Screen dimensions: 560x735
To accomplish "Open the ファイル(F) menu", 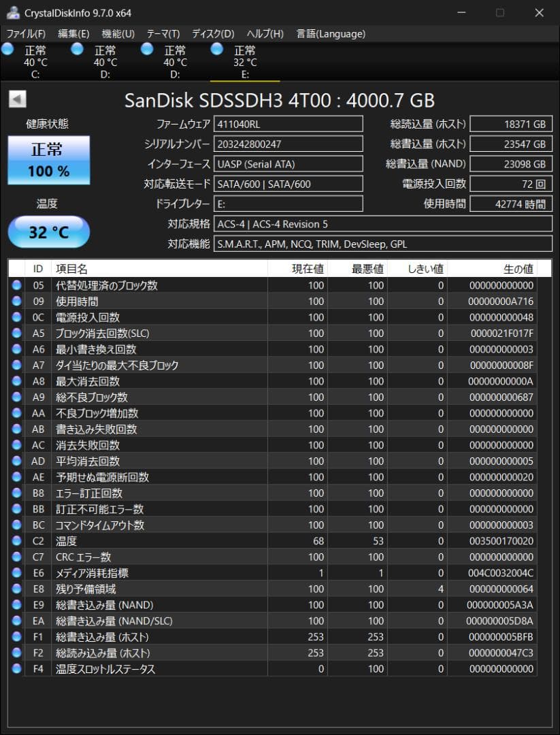I will tap(26, 34).
